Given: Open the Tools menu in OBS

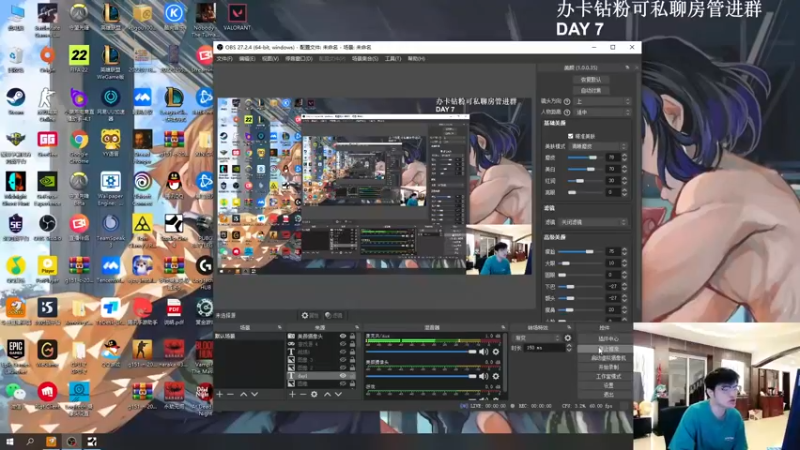Looking at the screenshot, I should pyautogui.click(x=393, y=59).
